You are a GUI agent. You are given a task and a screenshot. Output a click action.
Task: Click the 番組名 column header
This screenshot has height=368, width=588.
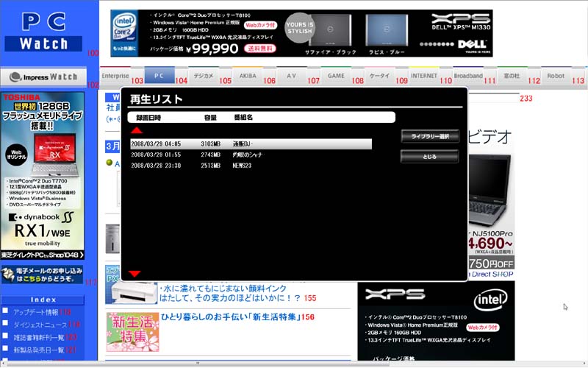tap(243, 118)
